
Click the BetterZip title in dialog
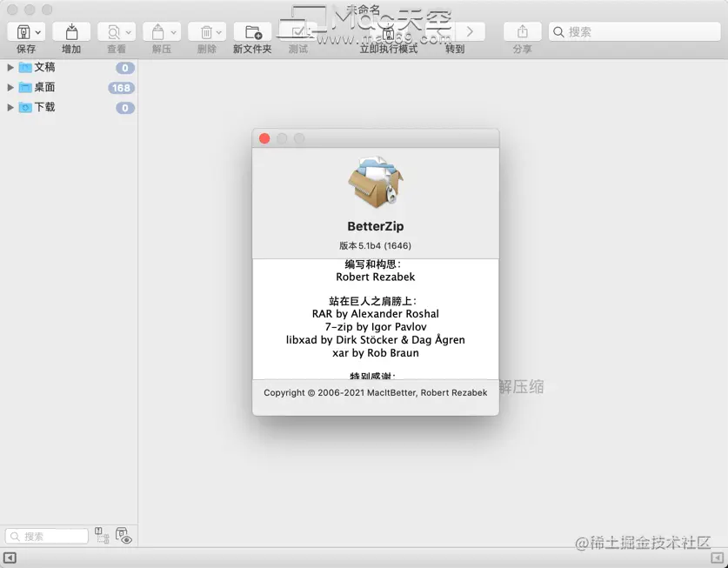(x=376, y=226)
